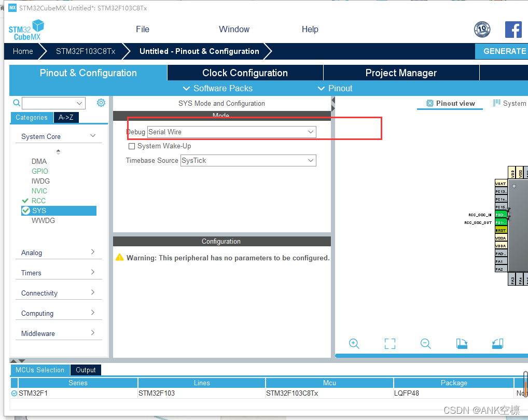Click the PC13 pin on the chip
This screenshot has height=420, width=528.
501,191
